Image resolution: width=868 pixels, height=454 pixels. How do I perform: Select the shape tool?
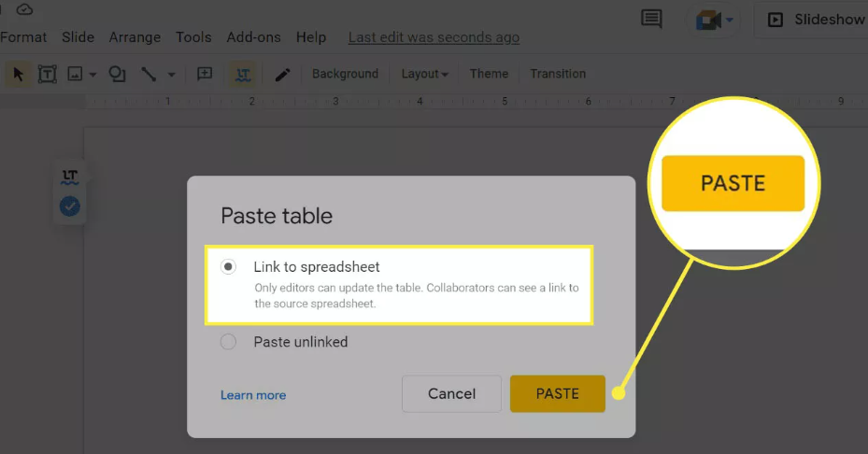click(x=117, y=74)
